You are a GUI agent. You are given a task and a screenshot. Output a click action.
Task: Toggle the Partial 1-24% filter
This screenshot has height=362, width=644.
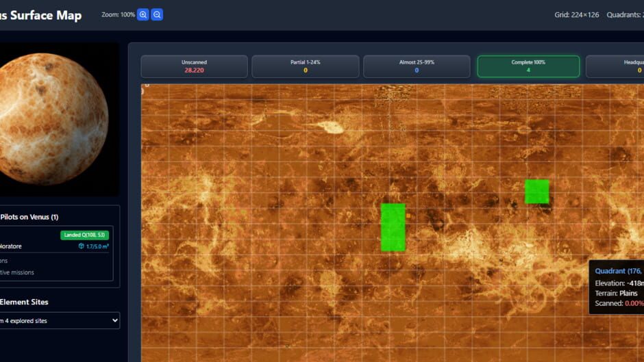pyautogui.click(x=305, y=66)
